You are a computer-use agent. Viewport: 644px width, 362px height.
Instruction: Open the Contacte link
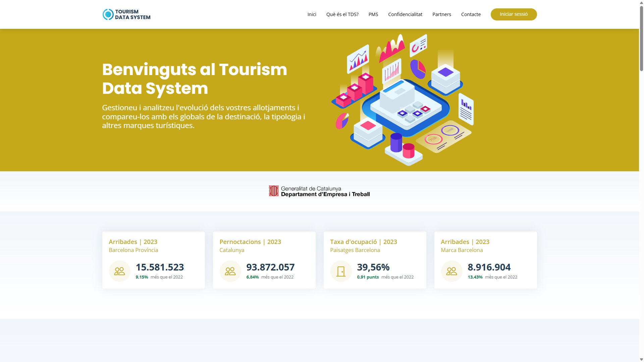(x=471, y=14)
